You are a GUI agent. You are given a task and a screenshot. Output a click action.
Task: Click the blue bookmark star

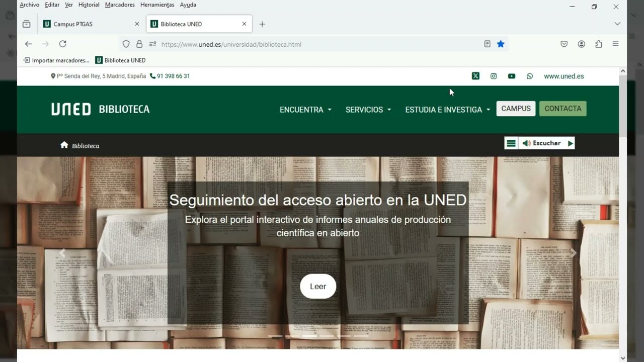pyautogui.click(x=501, y=44)
